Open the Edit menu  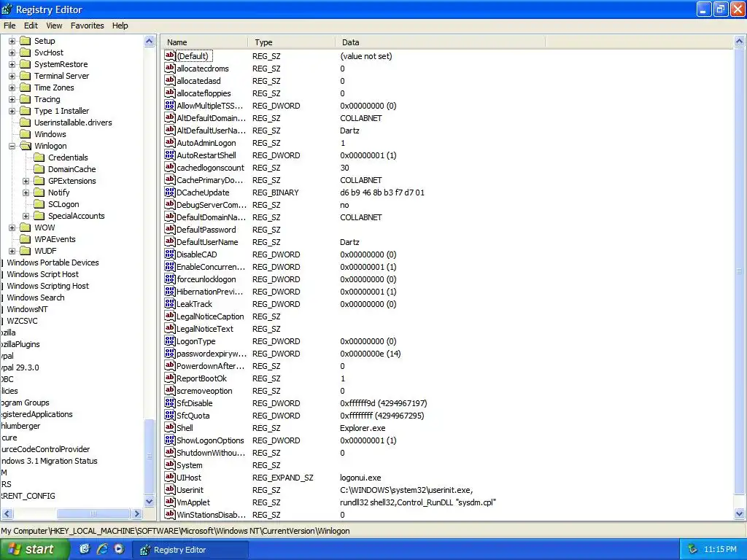[x=31, y=26]
